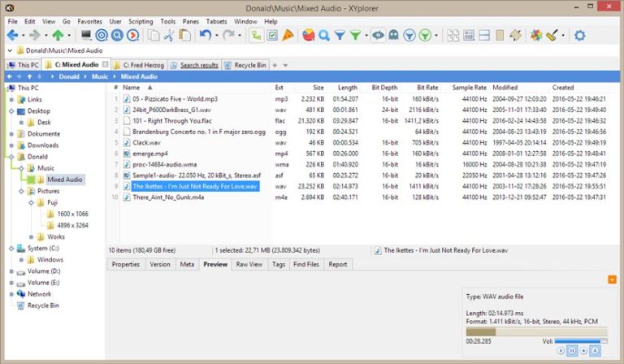Click the Paste clipboard icon
Image resolution: width=624 pixels, height=364 pixels.
[x=184, y=36]
